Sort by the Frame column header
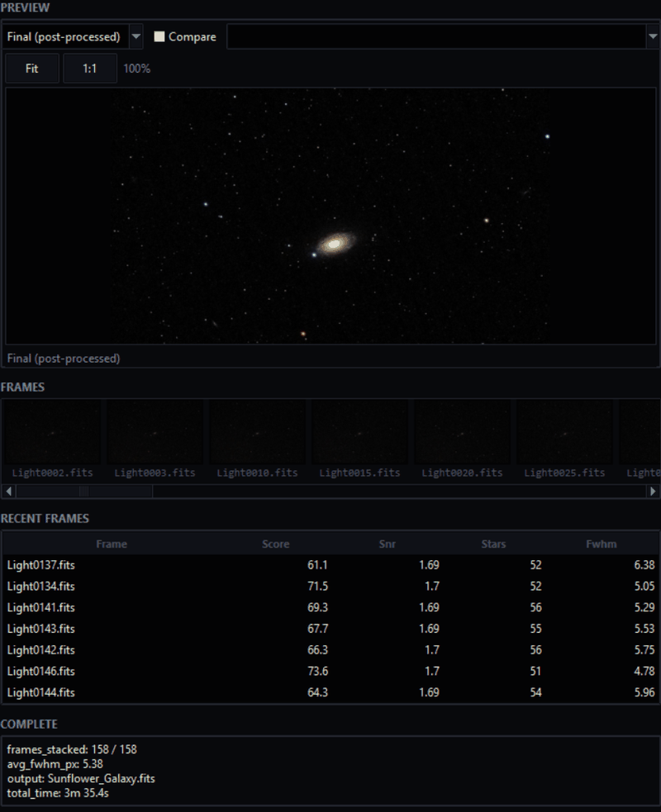 pos(112,544)
